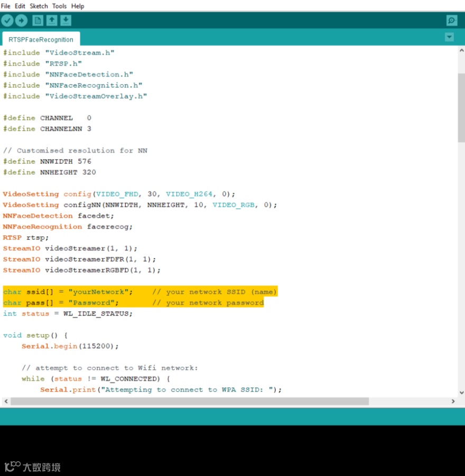Image resolution: width=465 pixels, height=476 pixels.
Task: Click the videoStreamerRGBFD declaration
Action: point(82,270)
